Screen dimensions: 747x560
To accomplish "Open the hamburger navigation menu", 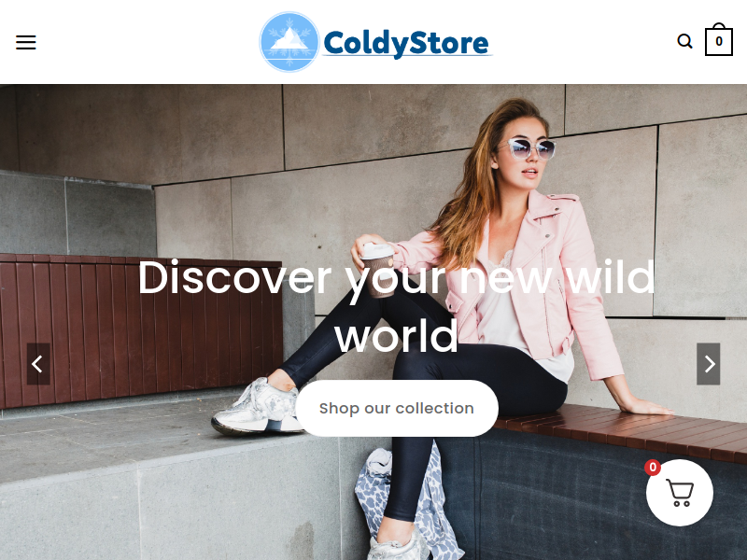I will [26, 42].
